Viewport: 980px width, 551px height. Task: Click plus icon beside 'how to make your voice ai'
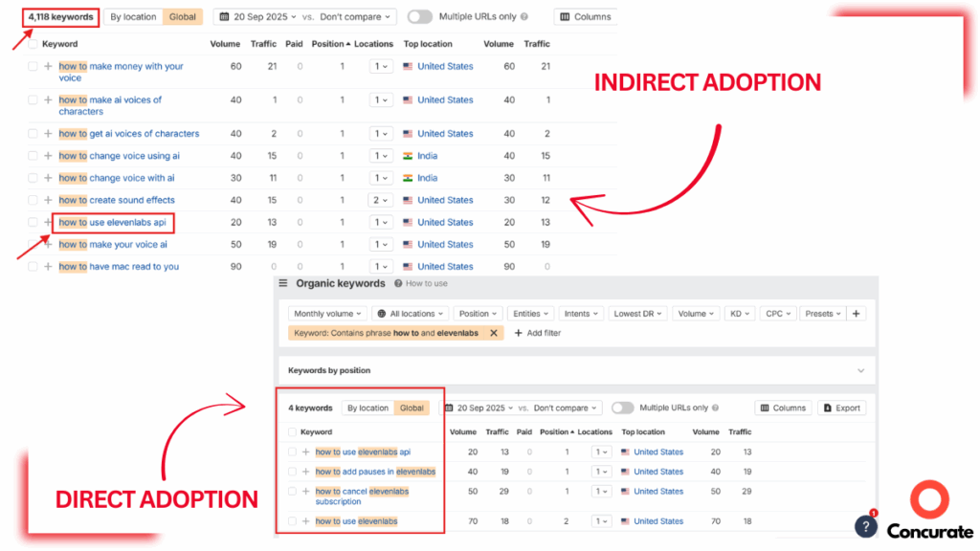coord(48,244)
